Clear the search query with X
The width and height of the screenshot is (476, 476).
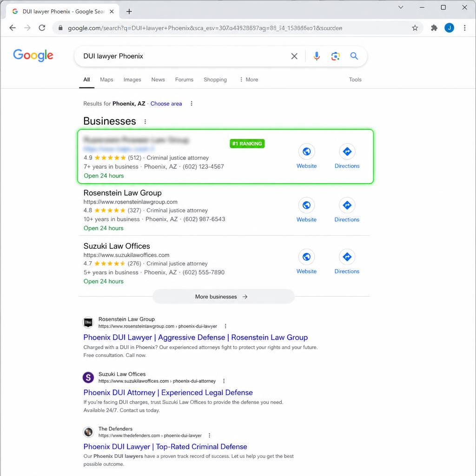(x=294, y=56)
